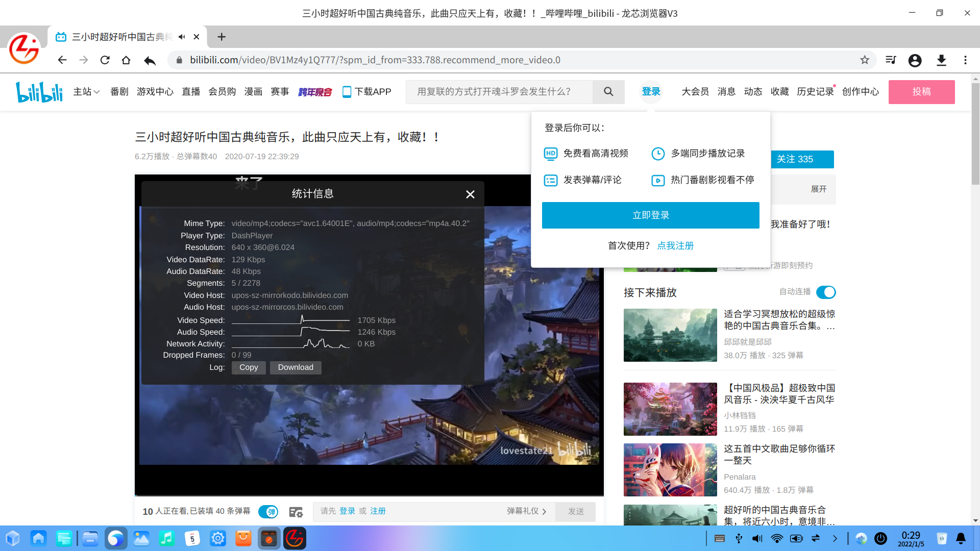The height and width of the screenshot is (551, 980).
Task: Click the bilibili logo in the header
Action: [x=39, y=92]
